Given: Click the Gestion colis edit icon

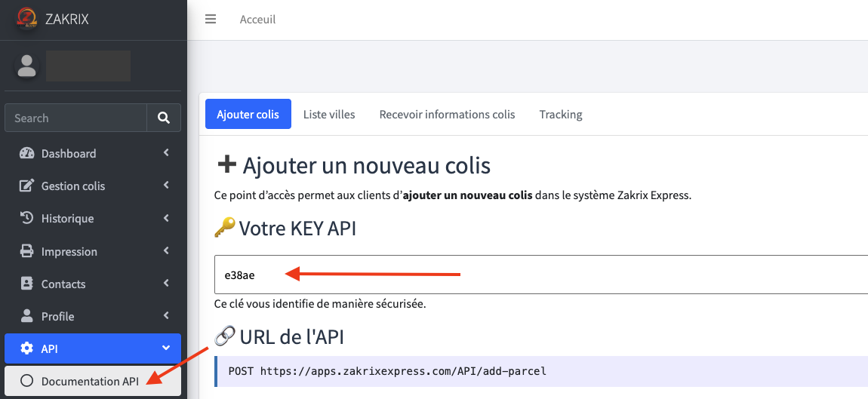Looking at the screenshot, I should pyautogui.click(x=27, y=186).
